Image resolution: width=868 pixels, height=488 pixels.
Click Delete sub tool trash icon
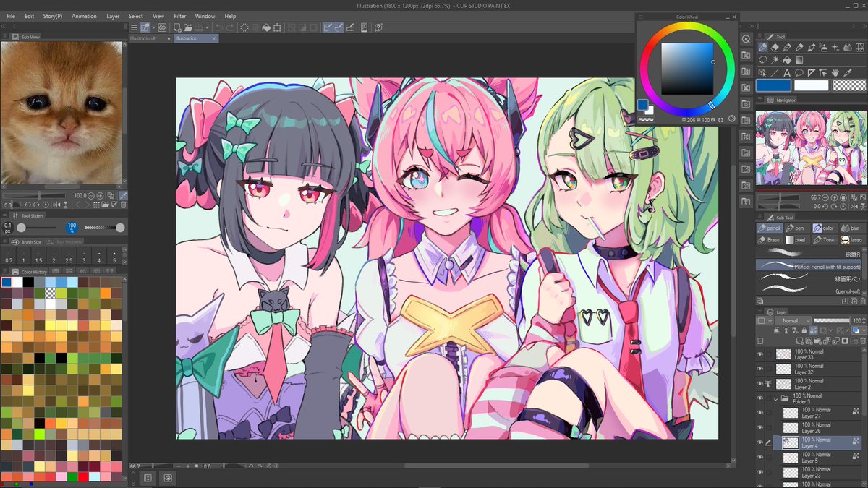click(x=863, y=301)
